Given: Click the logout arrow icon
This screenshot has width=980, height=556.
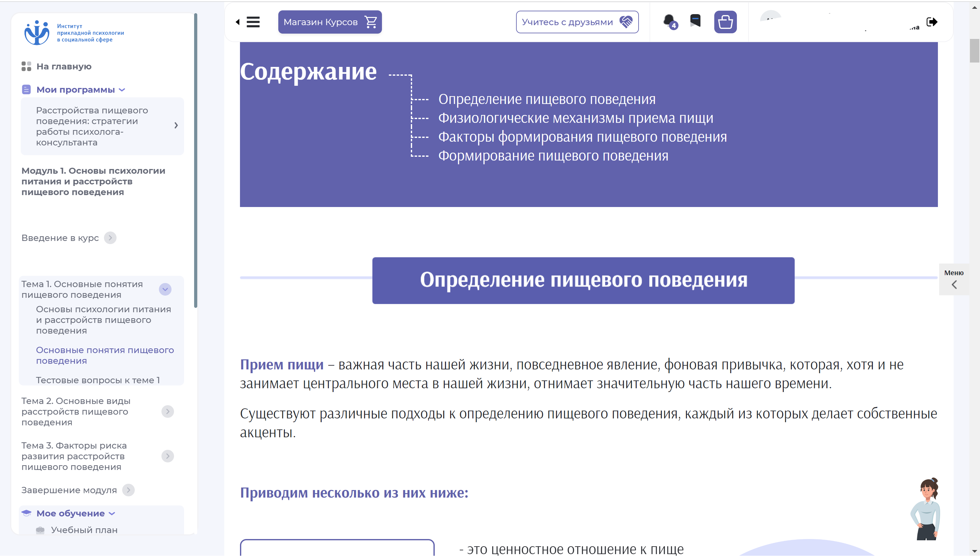Looking at the screenshot, I should click(932, 22).
